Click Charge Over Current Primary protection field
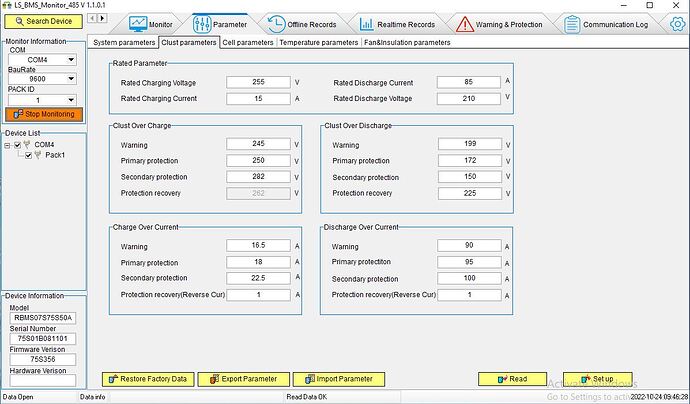The width and height of the screenshot is (690, 404). coord(258,262)
